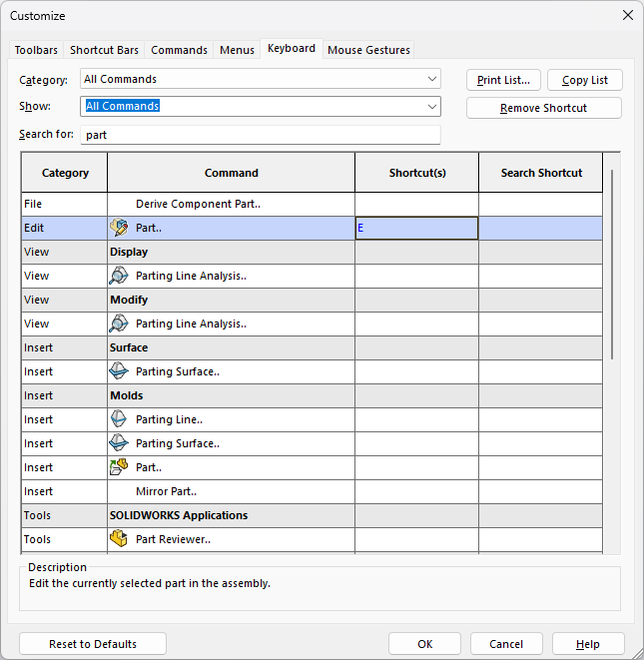Click the Cancel button
This screenshot has height=660, width=644.
coord(506,644)
